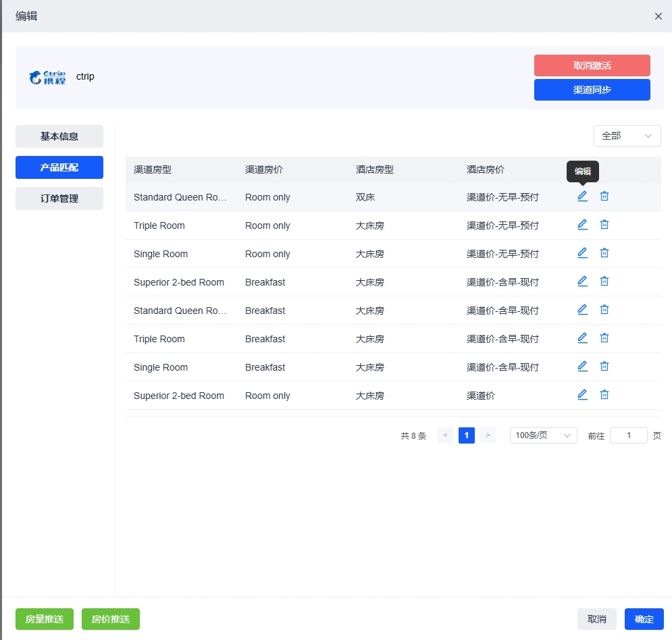Go to next page with right arrow
672x640 pixels.
pos(488,435)
